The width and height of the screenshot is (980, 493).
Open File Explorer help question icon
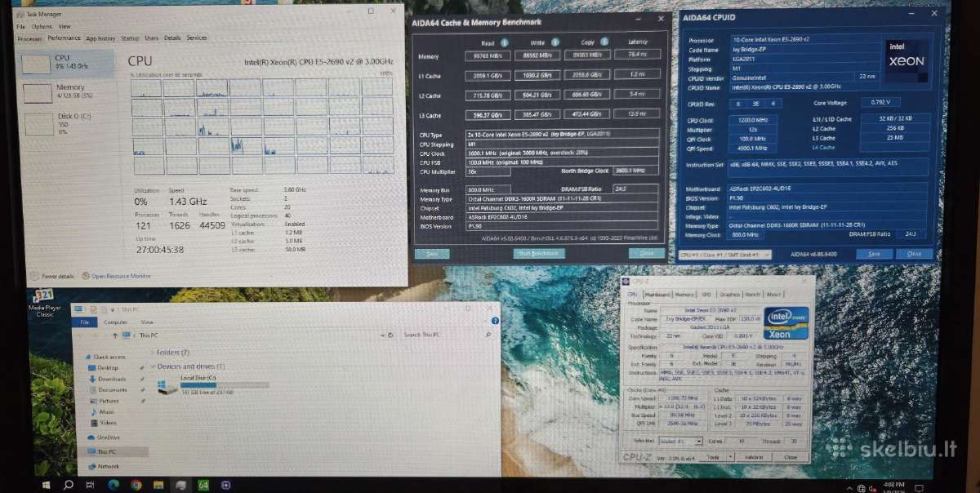pos(495,322)
